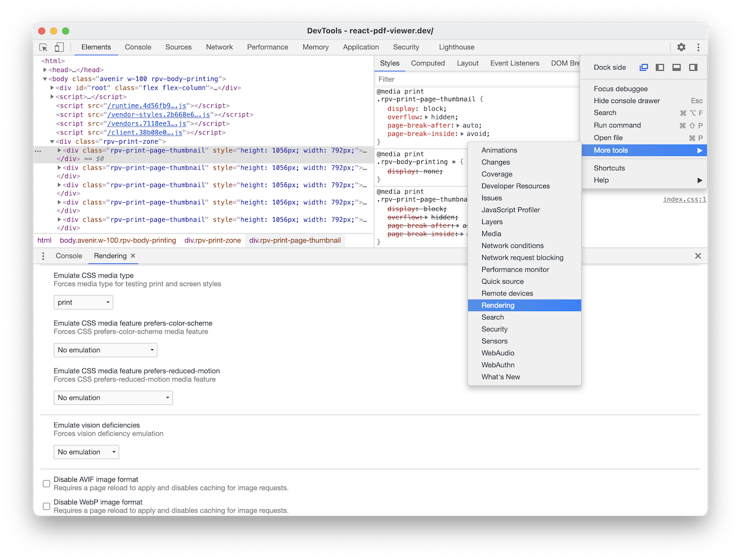Open the Lighthouse panel tab

[457, 47]
